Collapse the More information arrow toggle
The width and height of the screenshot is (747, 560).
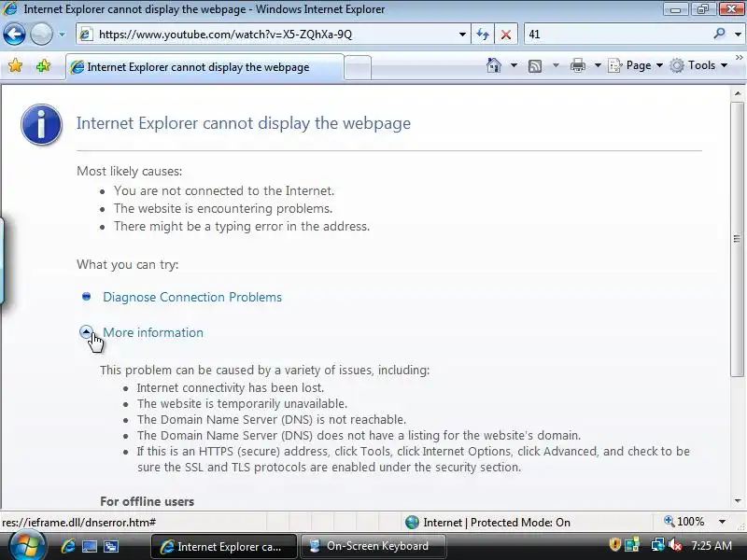tap(86, 332)
